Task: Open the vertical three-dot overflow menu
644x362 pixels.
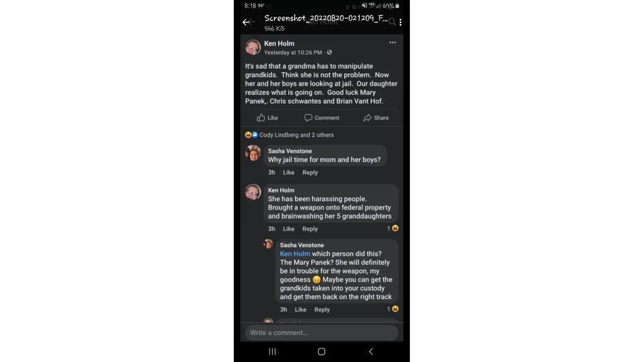Action: click(x=400, y=22)
